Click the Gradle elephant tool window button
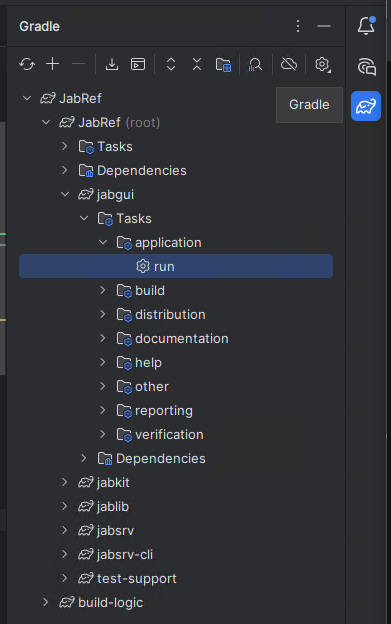The height and width of the screenshot is (624, 391). coord(366,106)
